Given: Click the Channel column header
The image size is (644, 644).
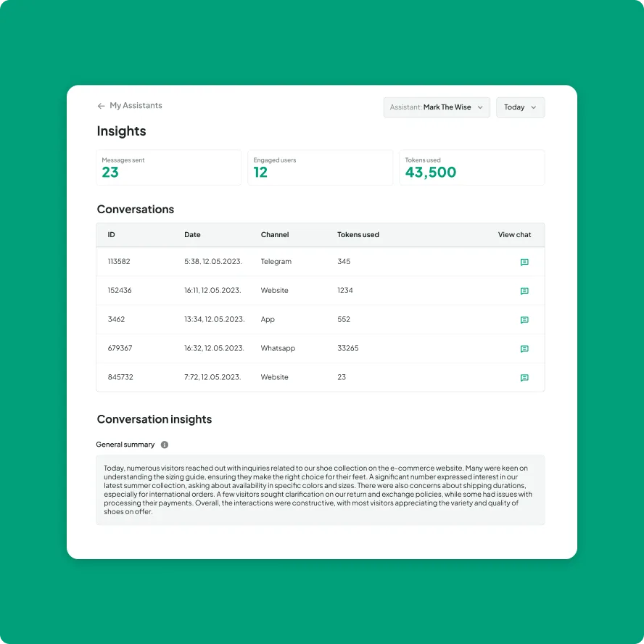Looking at the screenshot, I should pyautogui.click(x=275, y=234).
